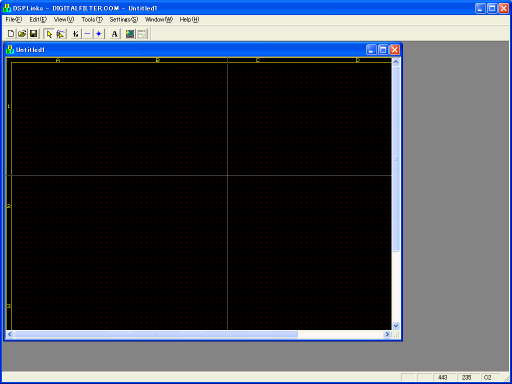Click the horizontal scrollbar right arrow
The image size is (512, 384).
387,334
